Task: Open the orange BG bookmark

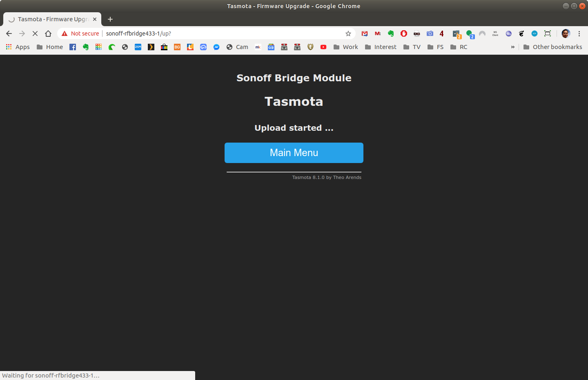Action: [x=177, y=47]
